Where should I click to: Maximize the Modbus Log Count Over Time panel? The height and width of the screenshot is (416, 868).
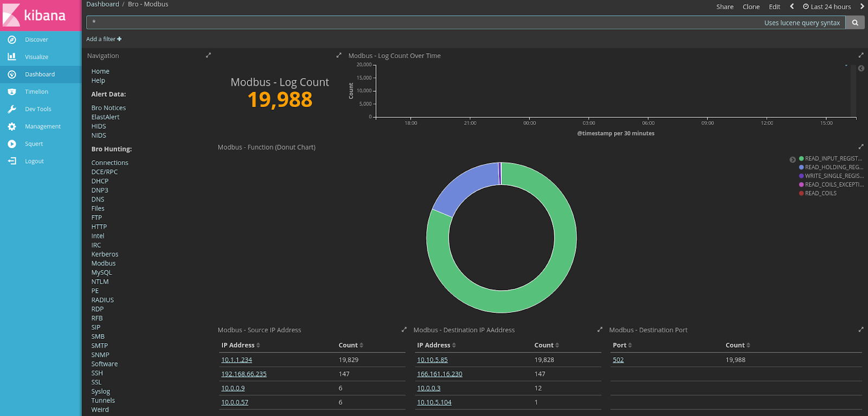(861, 55)
